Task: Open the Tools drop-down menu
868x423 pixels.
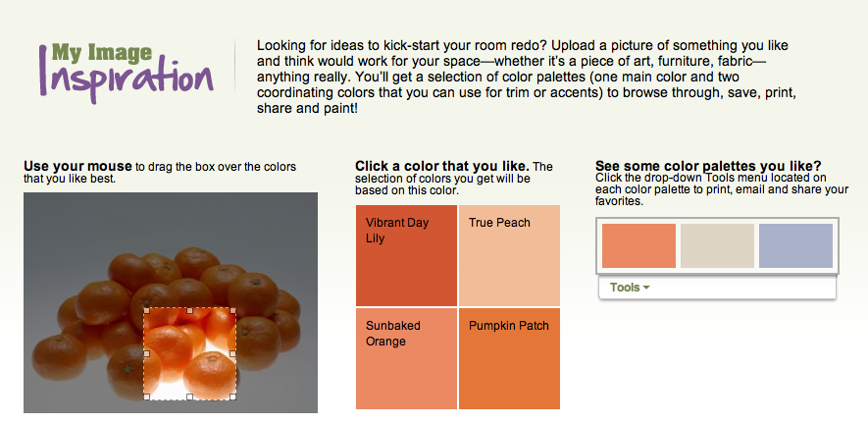Action: tap(630, 288)
